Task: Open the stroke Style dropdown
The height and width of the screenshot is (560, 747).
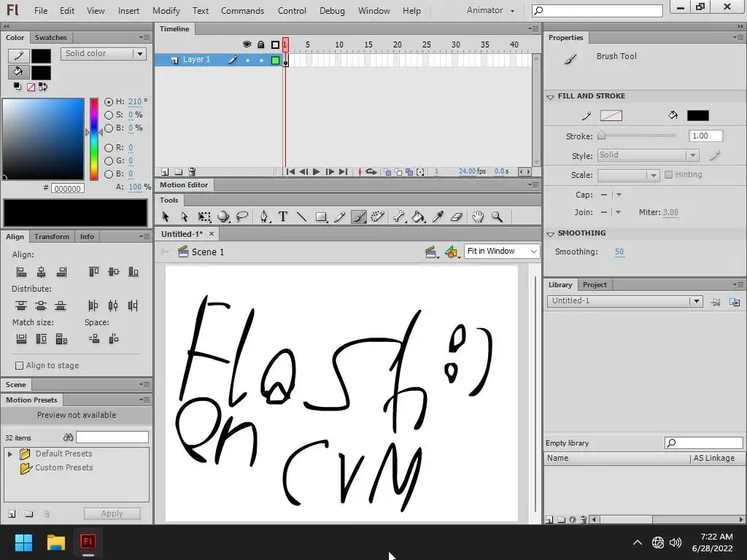Action: (x=648, y=155)
